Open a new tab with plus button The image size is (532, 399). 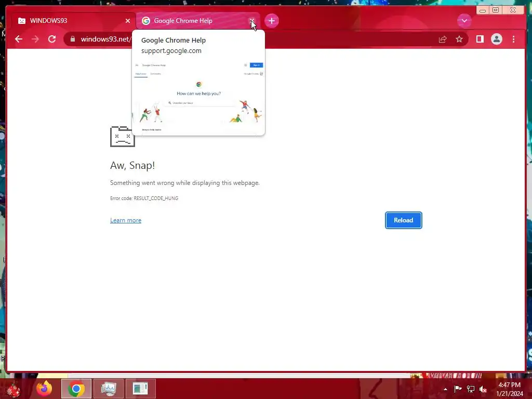point(271,21)
